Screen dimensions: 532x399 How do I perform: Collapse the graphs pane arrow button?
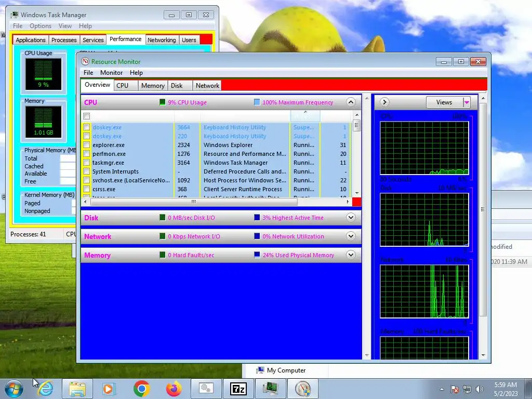coord(384,102)
